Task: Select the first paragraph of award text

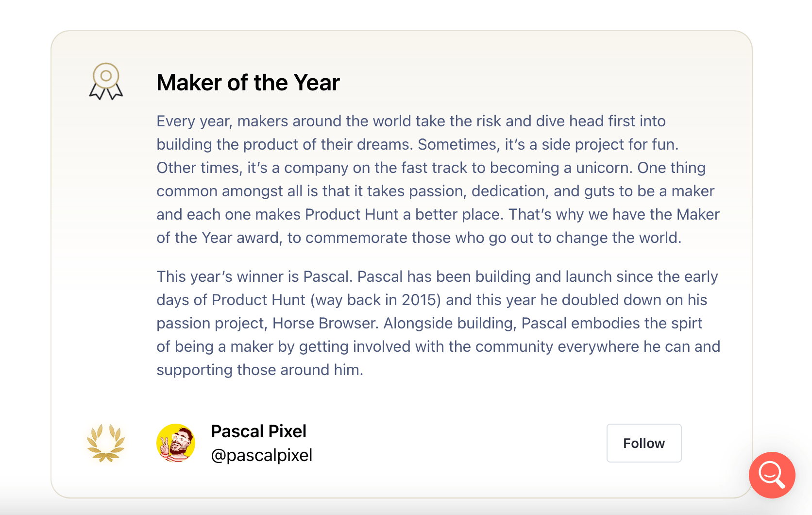Action: (437, 179)
